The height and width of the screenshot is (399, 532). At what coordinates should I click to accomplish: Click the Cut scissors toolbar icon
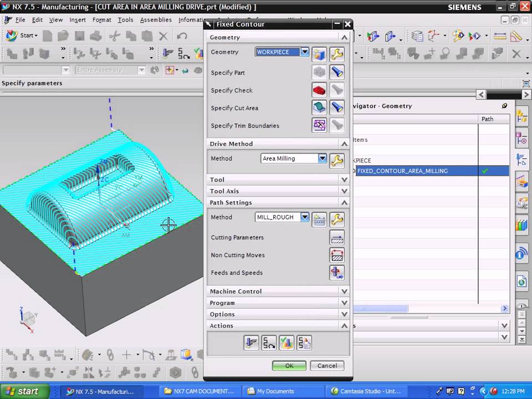click(x=115, y=35)
